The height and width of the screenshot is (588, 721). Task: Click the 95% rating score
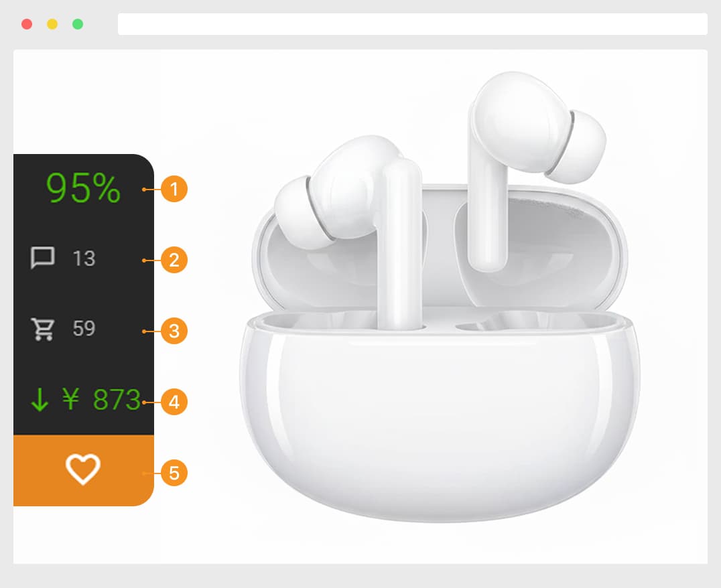point(83,188)
